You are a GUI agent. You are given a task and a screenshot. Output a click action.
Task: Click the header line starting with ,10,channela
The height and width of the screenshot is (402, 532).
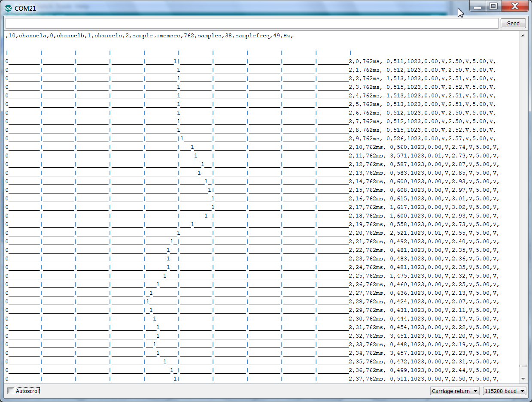[x=149, y=36]
